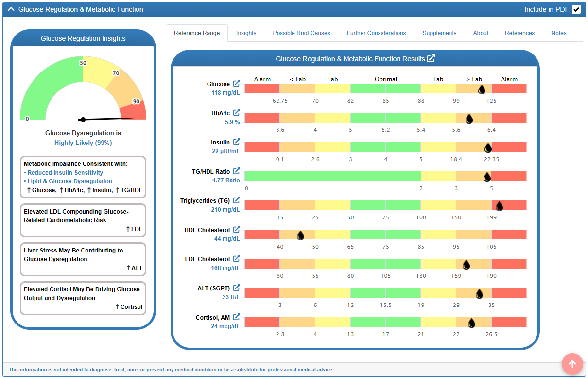Click the ↑LDL marker in risk card

click(x=134, y=229)
